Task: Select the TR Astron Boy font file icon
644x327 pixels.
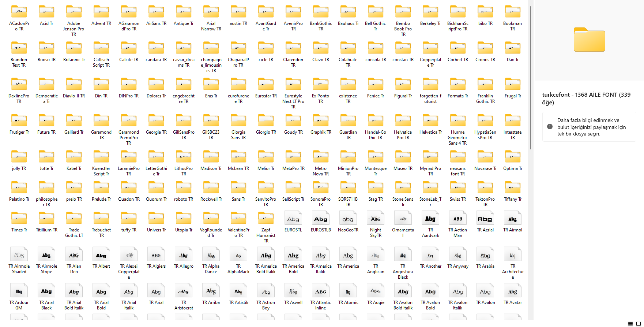Action: (x=266, y=291)
